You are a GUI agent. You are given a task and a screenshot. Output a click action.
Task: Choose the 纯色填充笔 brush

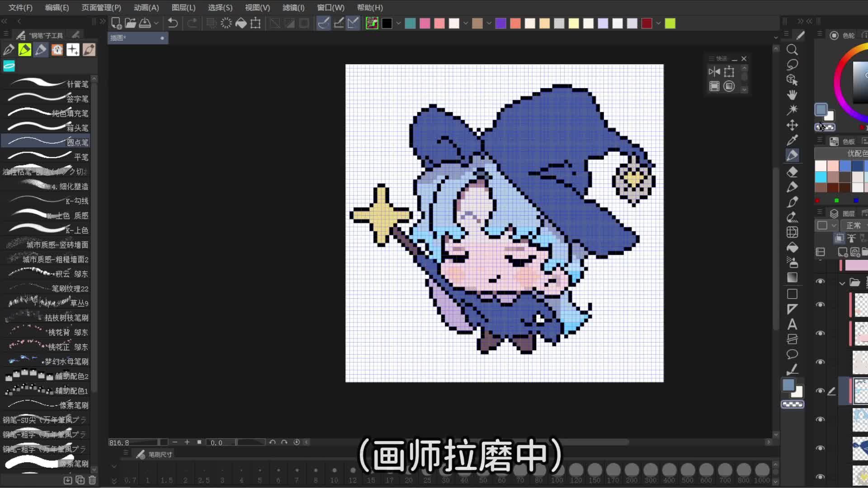click(x=46, y=113)
